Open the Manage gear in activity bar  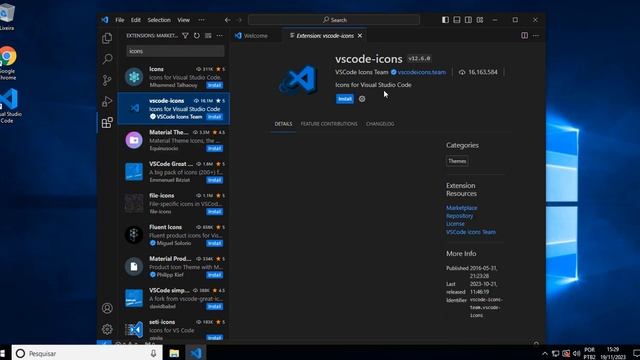click(107, 329)
